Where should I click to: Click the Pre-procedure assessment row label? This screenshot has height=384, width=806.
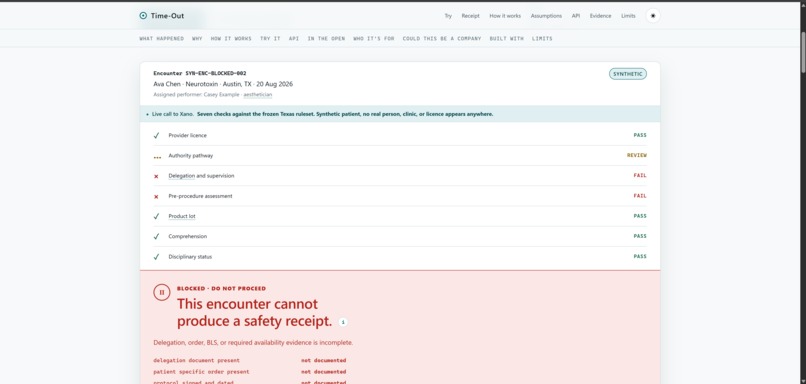tap(200, 196)
